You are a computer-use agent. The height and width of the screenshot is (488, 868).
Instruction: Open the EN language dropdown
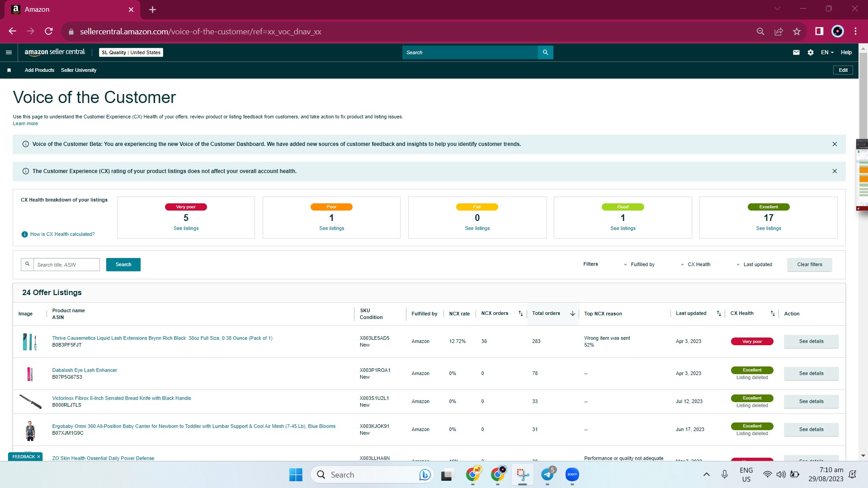click(827, 52)
